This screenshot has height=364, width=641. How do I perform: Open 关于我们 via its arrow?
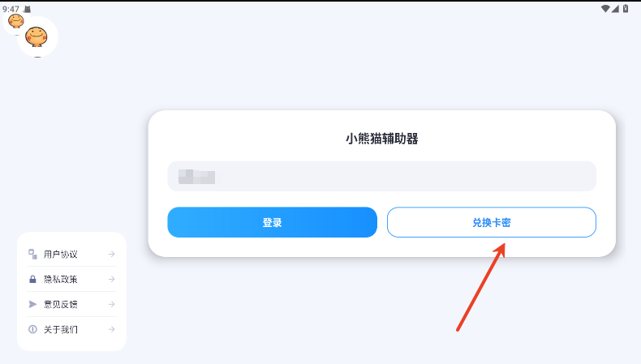pos(112,329)
